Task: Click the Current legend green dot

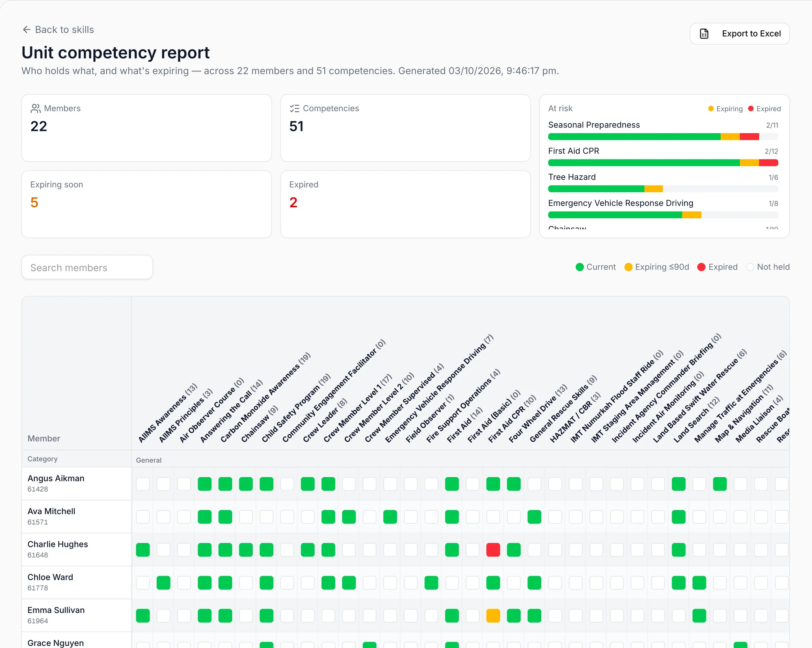Action: (580, 267)
